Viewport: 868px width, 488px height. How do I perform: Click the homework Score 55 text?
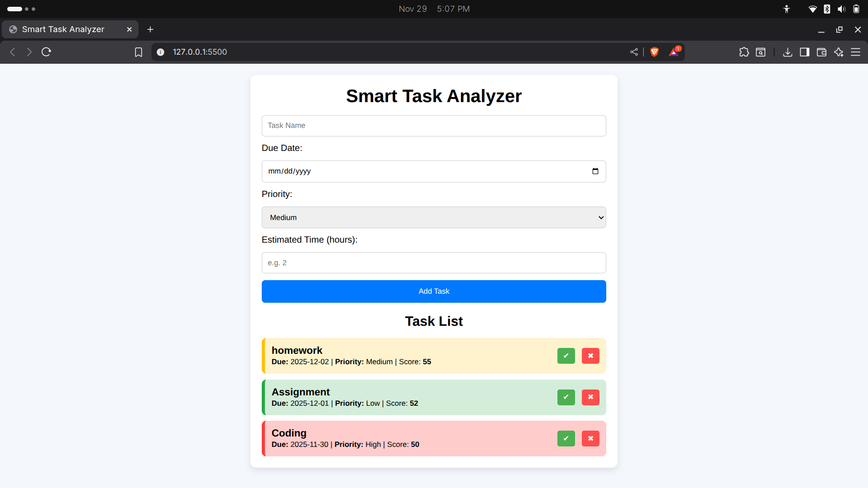click(x=415, y=362)
